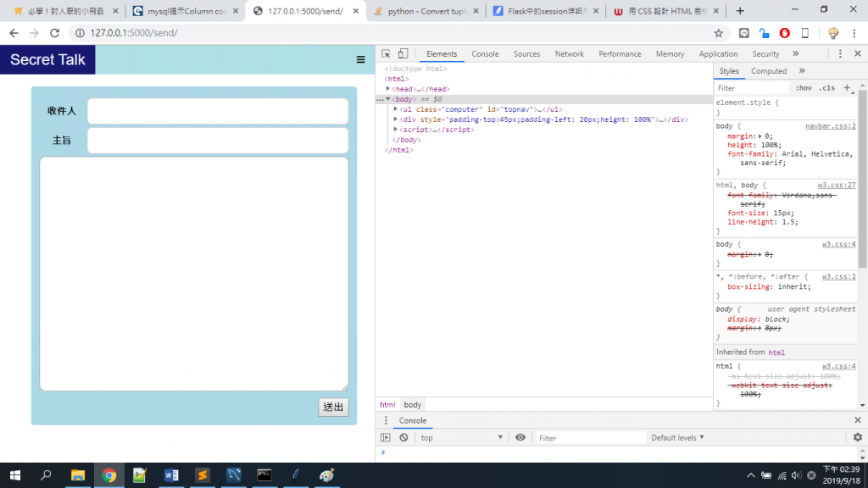The image size is (868, 488).
Task: Collapse the body element node
Action: pos(388,99)
